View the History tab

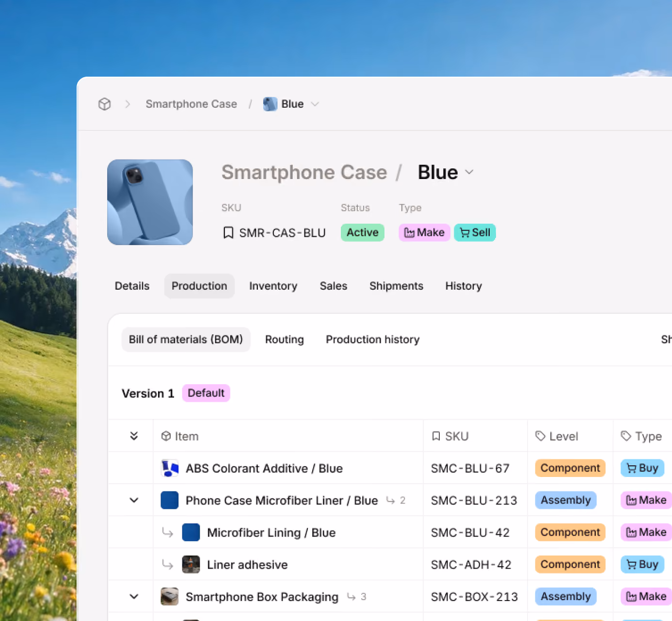[x=464, y=286]
